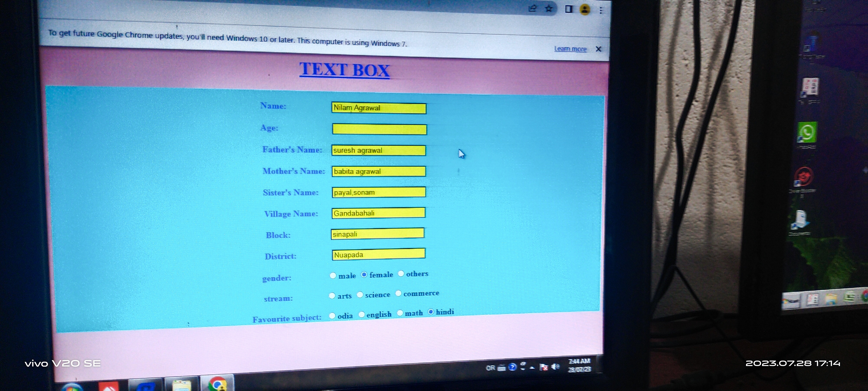
Task: Open Chrome three-dot menu
Action: [601, 10]
